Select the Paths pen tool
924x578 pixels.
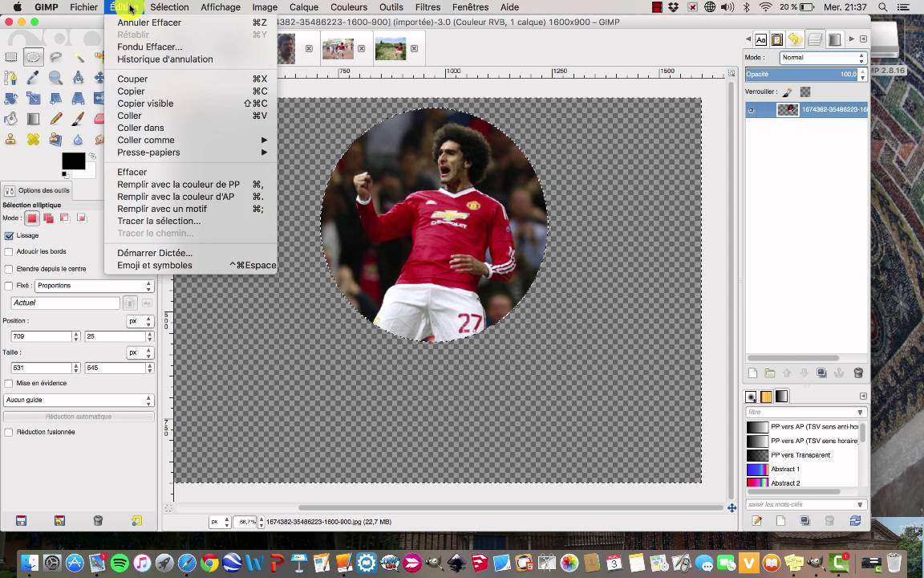(11, 78)
